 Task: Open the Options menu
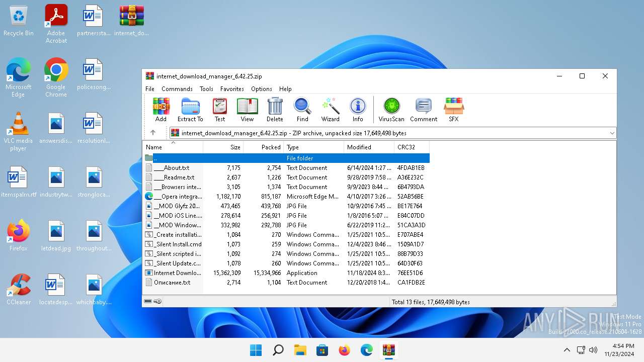point(262,88)
